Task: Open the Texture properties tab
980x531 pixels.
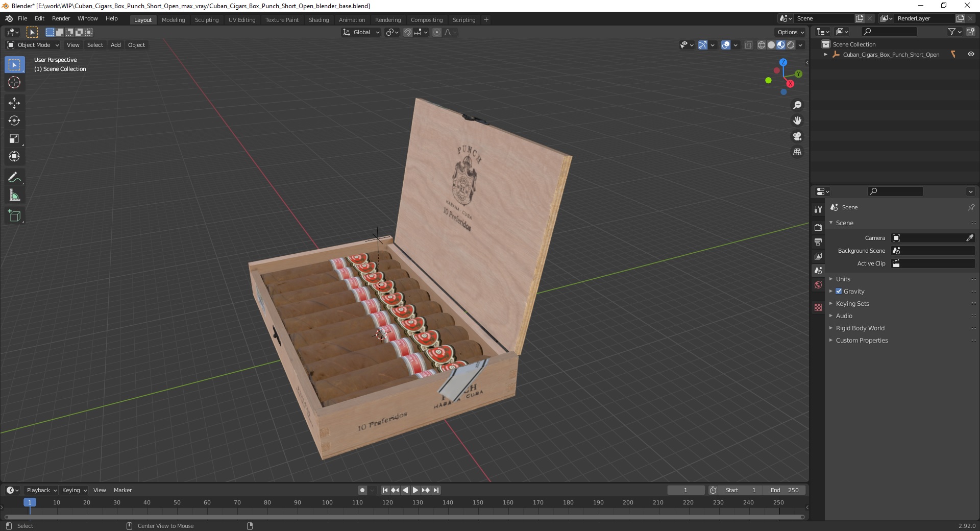Action: point(818,307)
